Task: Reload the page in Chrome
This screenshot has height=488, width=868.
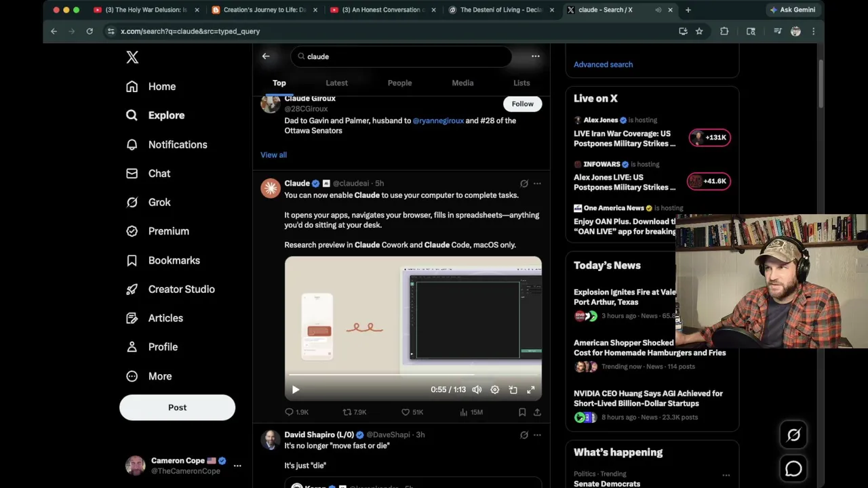Action: point(90,31)
